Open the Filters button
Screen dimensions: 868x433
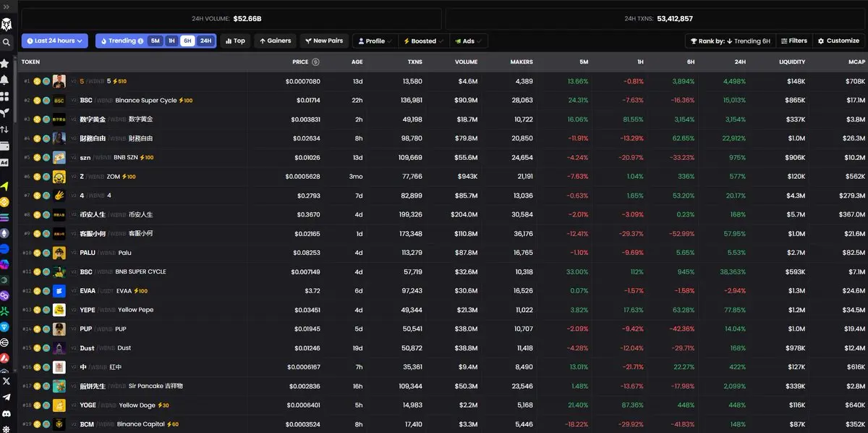(x=793, y=41)
